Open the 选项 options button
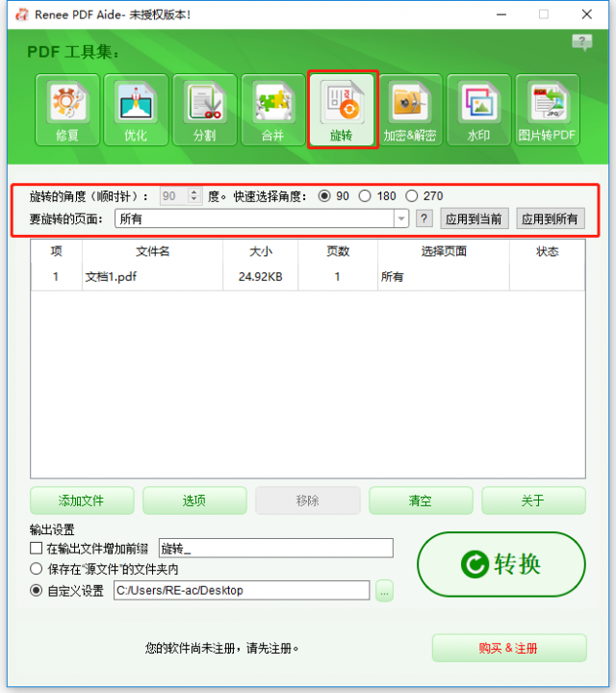The height and width of the screenshot is (693, 616). point(194,500)
